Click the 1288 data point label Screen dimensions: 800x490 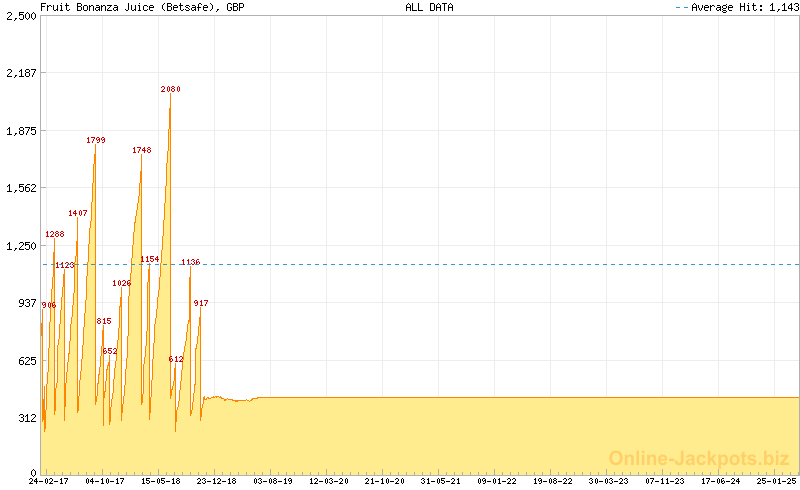click(55, 235)
